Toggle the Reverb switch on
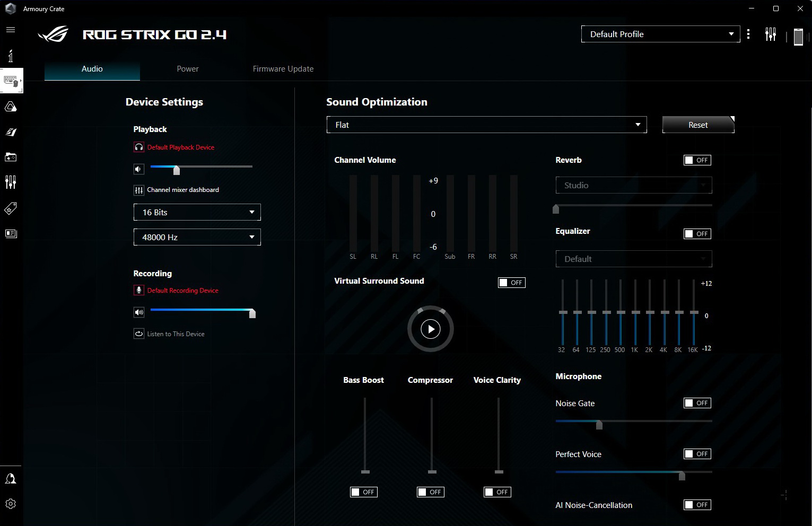This screenshot has width=812, height=526. point(697,160)
